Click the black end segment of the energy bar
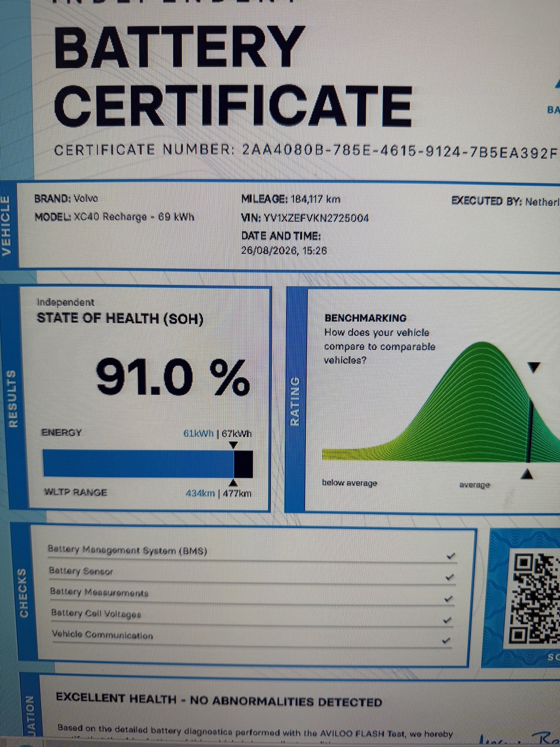Viewport: 560px width, 747px height. [243, 464]
